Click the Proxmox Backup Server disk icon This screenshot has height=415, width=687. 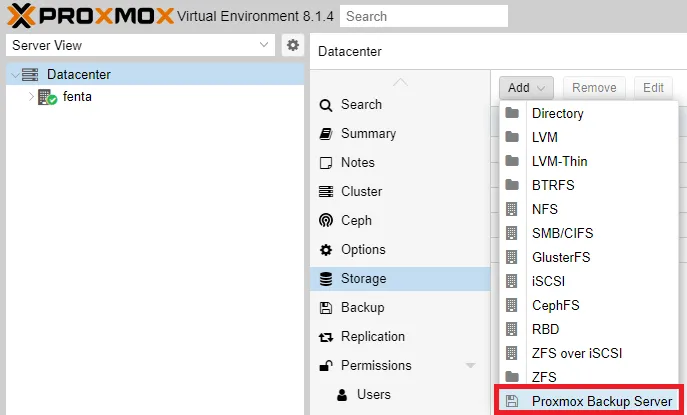click(512, 401)
